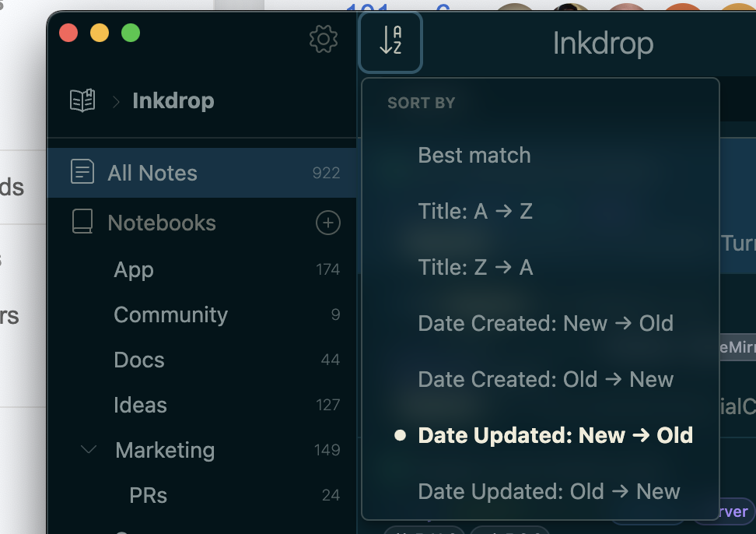Minimize the window with yellow button

click(100, 33)
